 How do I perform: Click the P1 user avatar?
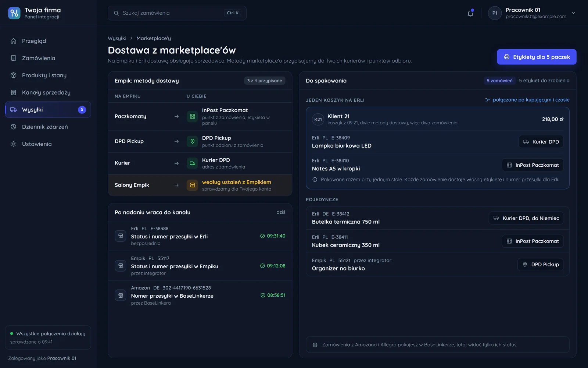pyautogui.click(x=495, y=13)
